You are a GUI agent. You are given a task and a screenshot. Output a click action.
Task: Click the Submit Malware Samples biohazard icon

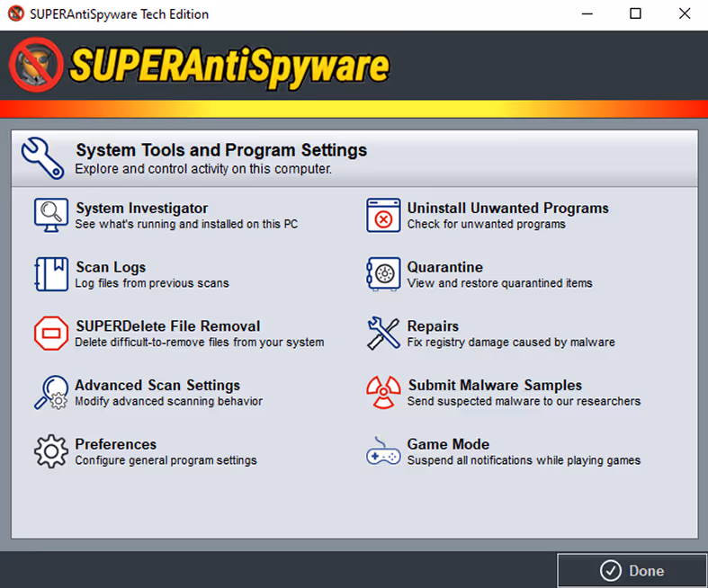[x=383, y=392]
